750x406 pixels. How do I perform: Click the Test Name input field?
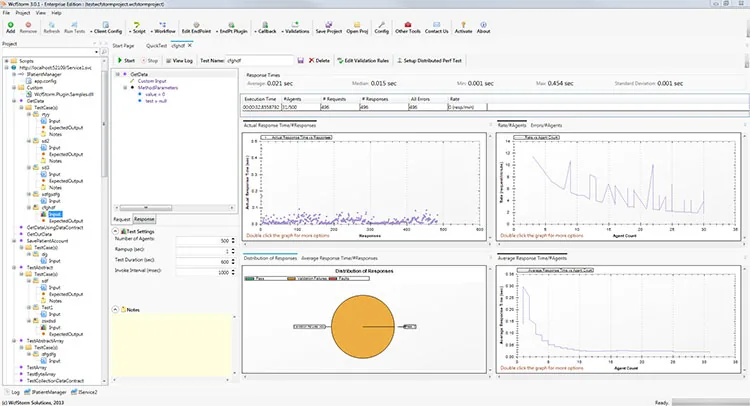point(260,61)
